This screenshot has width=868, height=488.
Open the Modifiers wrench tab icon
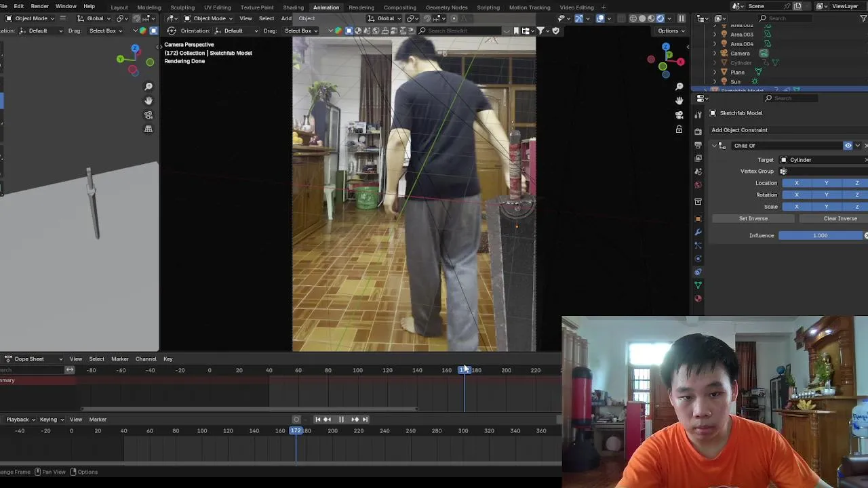[698, 232]
